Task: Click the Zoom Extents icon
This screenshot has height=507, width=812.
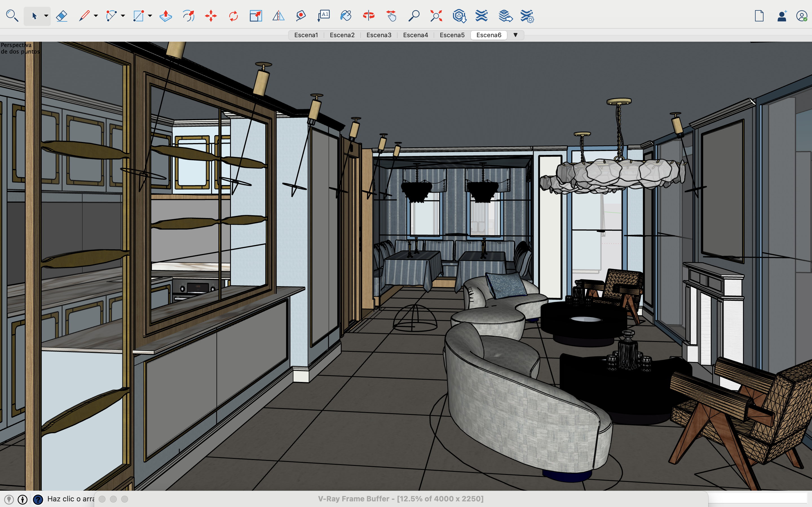Action: click(436, 16)
